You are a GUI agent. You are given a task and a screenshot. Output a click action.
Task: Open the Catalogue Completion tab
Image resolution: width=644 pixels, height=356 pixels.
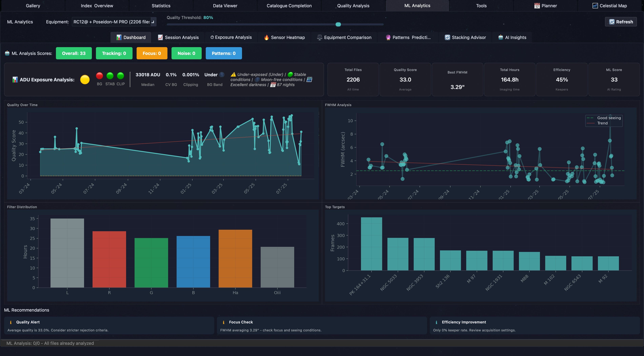pyautogui.click(x=289, y=6)
